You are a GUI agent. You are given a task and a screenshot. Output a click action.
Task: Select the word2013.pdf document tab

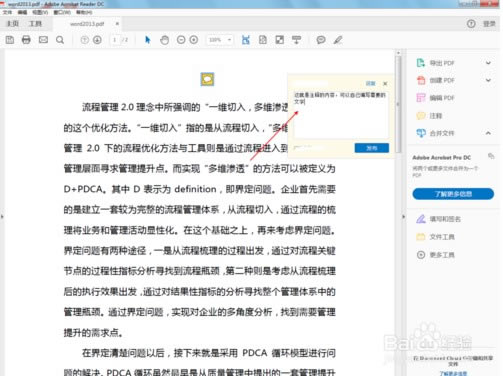coord(87,24)
